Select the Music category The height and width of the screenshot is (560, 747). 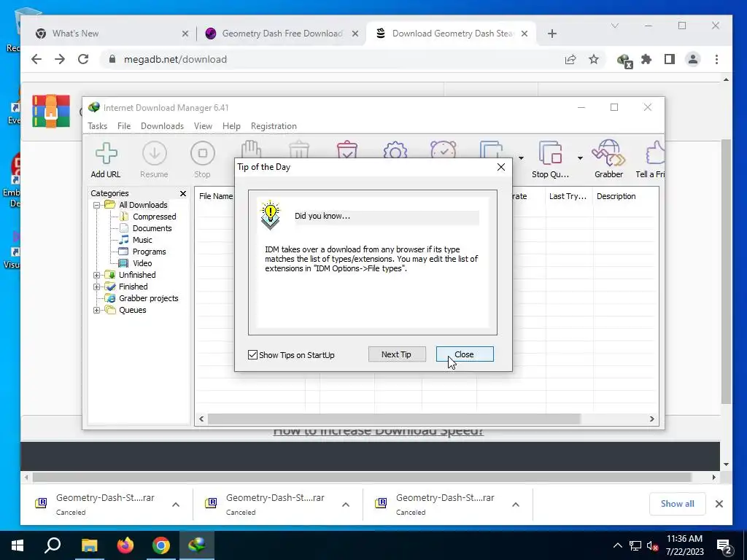click(142, 240)
